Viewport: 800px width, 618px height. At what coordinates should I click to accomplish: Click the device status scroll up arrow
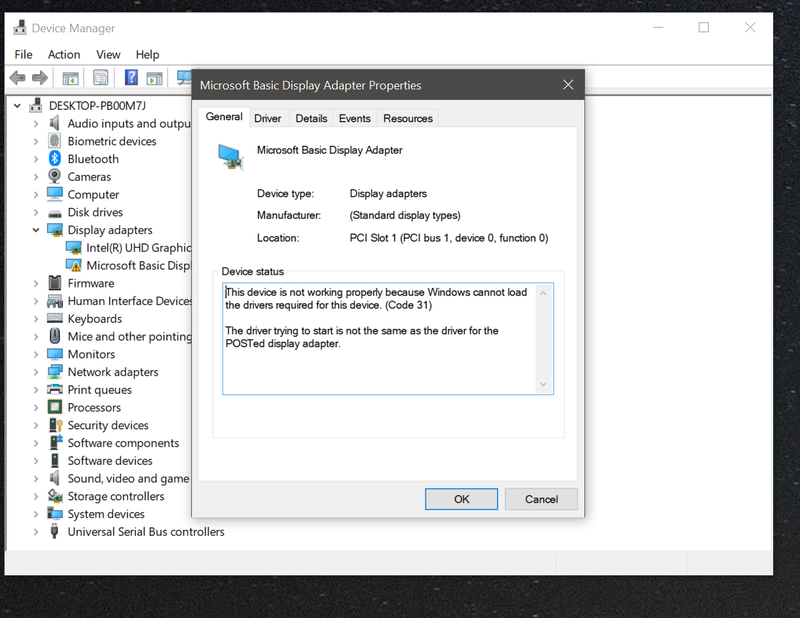point(543,293)
